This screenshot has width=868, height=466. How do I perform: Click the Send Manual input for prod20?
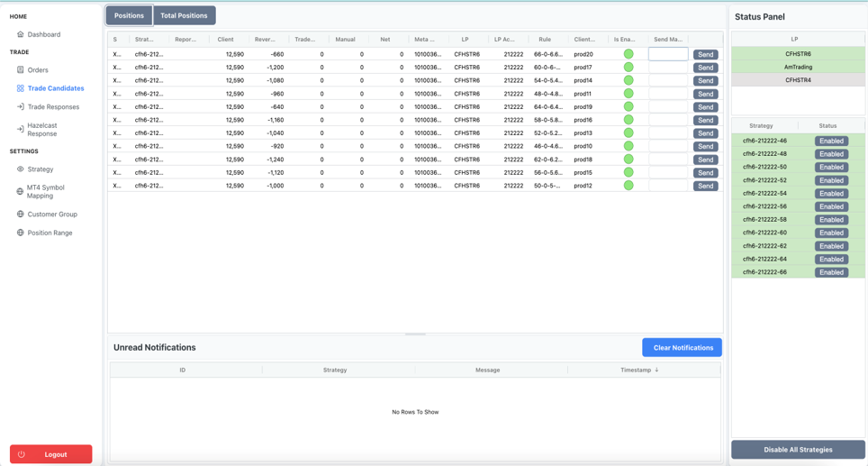point(668,54)
